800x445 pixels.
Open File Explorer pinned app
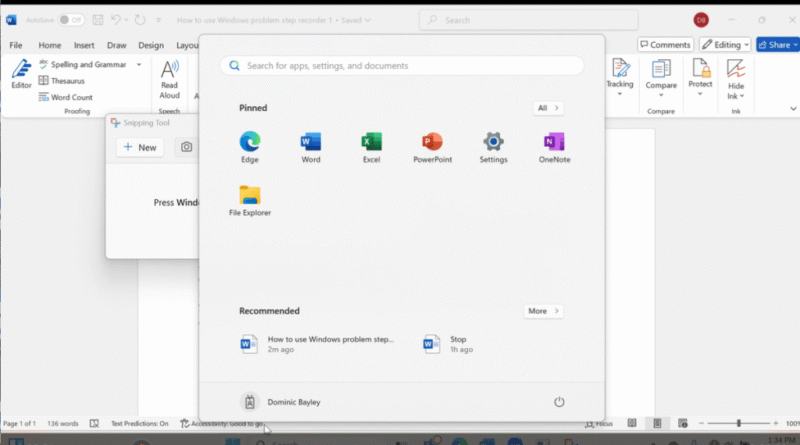(x=249, y=201)
